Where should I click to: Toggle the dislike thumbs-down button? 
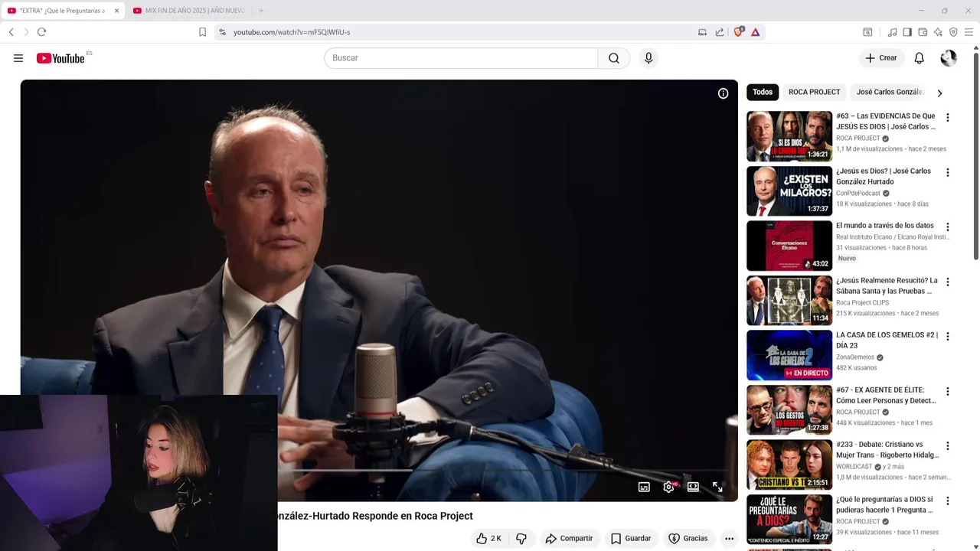pyautogui.click(x=521, y=539)
